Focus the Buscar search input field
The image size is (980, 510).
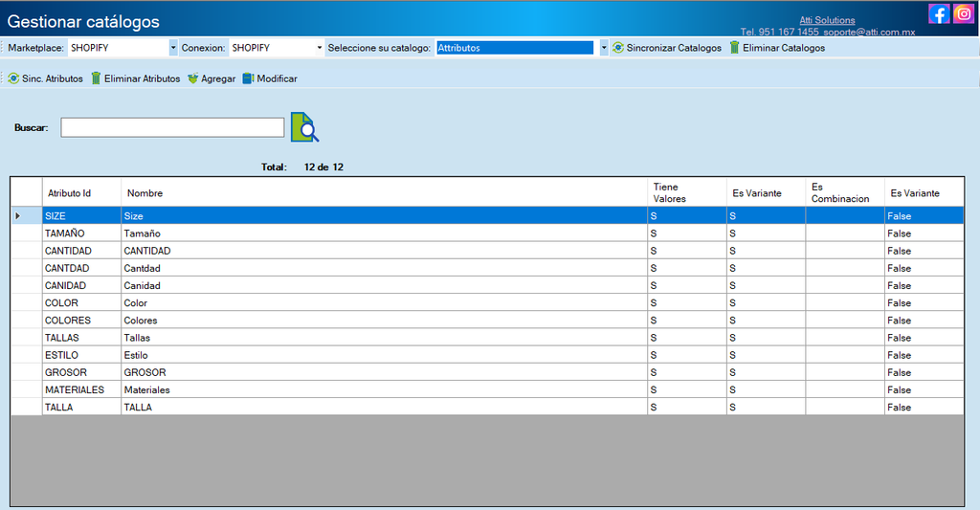[172, 127]
